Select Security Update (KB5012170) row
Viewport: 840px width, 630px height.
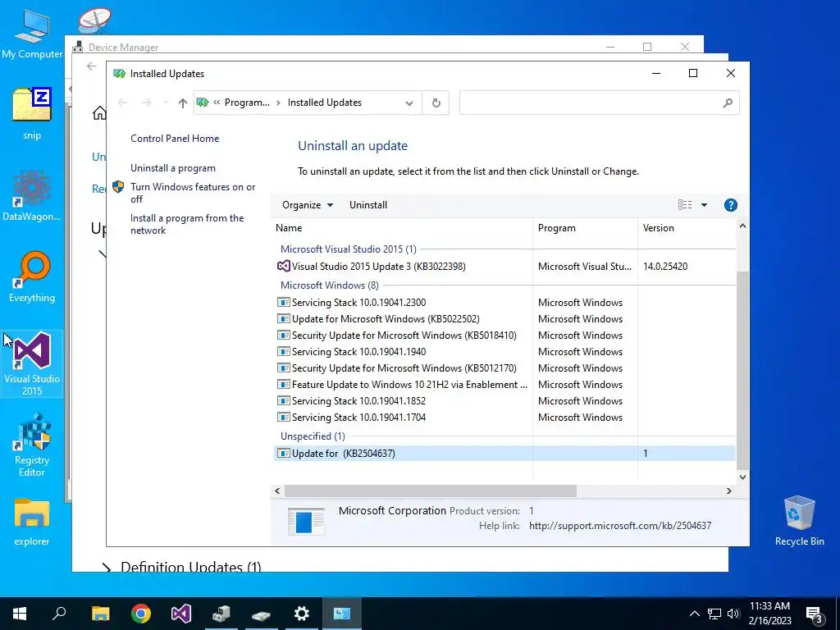504,368
